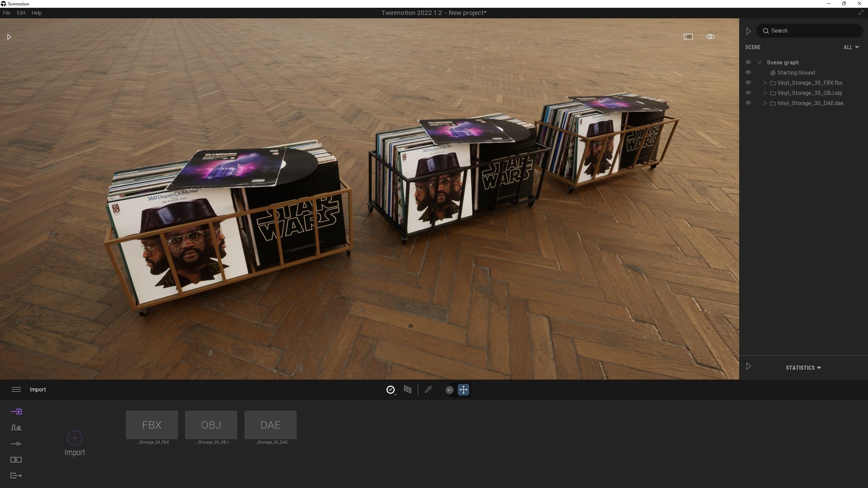Select Vinyl_Storage_30_OBJ.obj in scene graph
The width and height of the screenshot is (868, 488).
point(809,93)
